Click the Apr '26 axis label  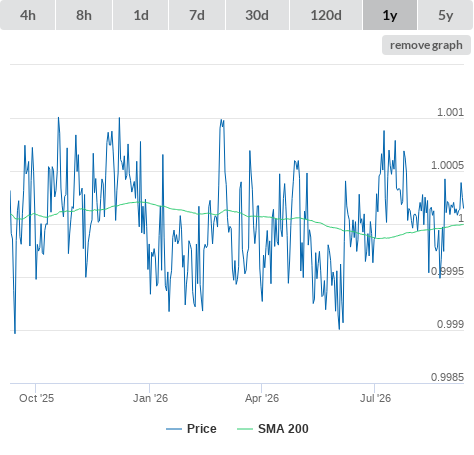[262, 398]
